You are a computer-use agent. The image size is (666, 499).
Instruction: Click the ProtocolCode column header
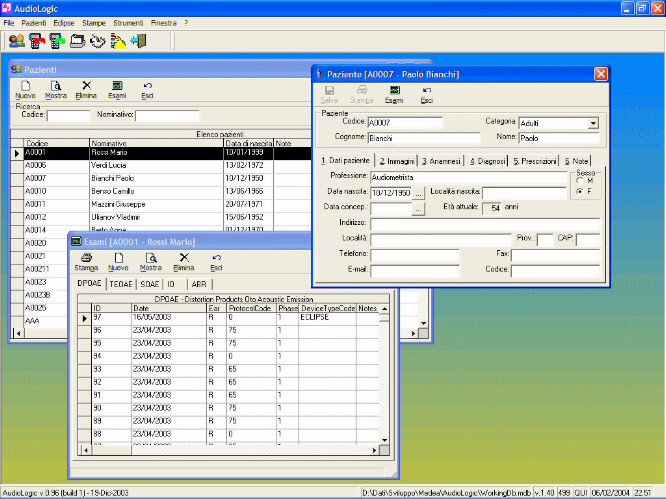pyautogui.click(x=251, y=308)
